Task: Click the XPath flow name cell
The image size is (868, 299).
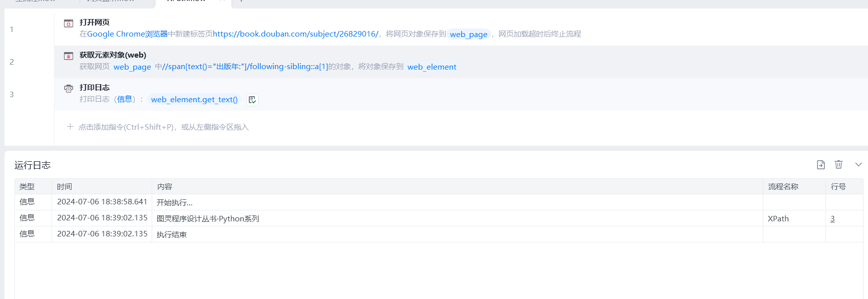Action: [x=778, y=218]
